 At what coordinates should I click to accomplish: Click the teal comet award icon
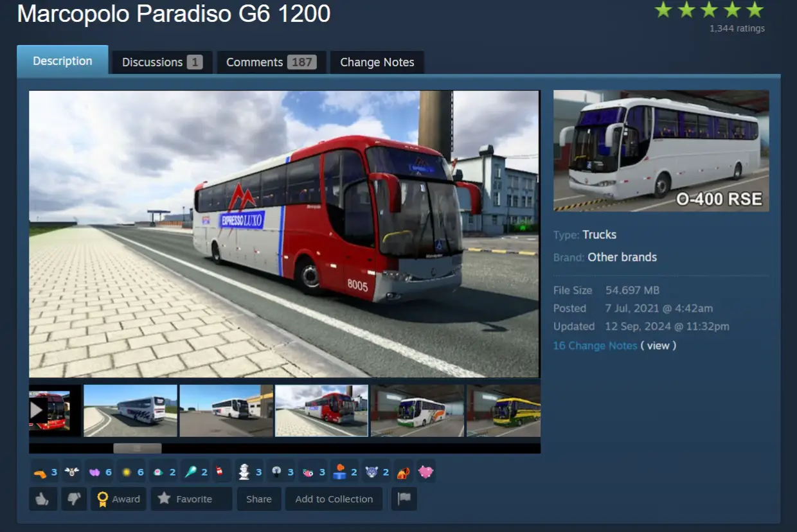point(191,472)
